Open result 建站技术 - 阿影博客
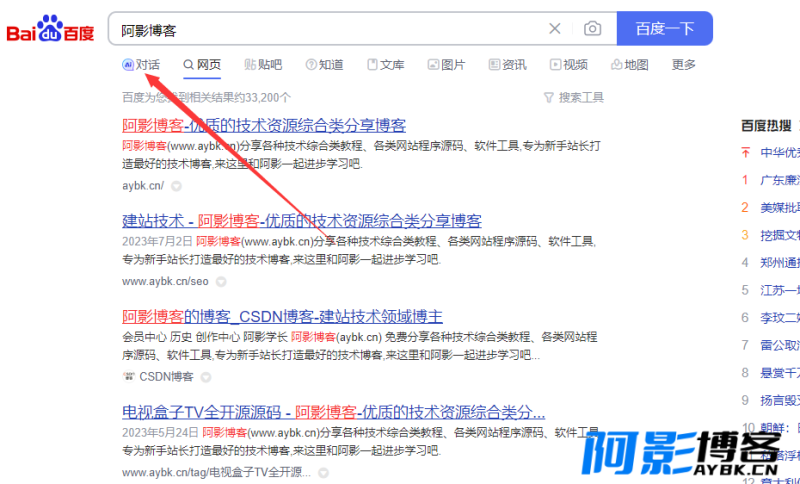This screenshot has height=484, width=800. (302, 221)
